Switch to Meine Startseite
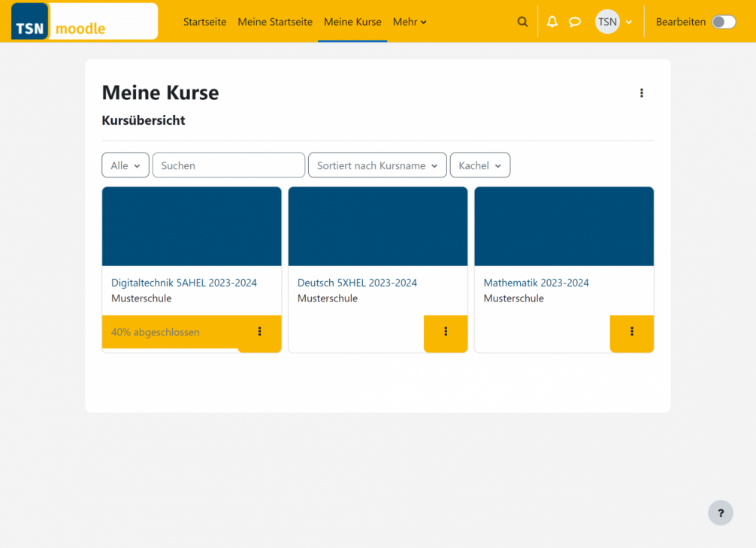The height and width of the screenshot is (548, 756). pyautogui.click(x=275, y=22)
